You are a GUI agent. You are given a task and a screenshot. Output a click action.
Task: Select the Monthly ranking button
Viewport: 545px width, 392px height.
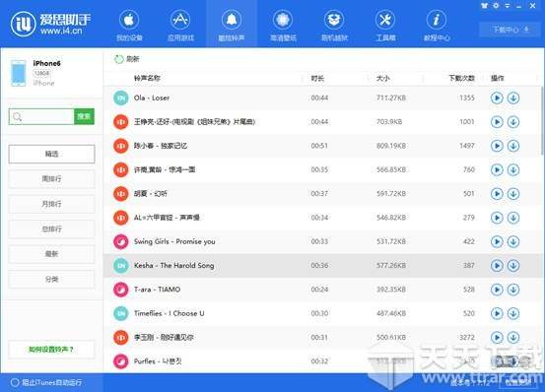(51, 204)
